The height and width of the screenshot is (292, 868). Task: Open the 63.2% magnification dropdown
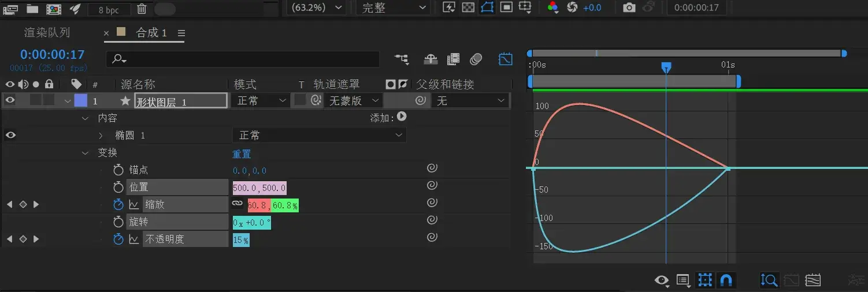(317, 8)
